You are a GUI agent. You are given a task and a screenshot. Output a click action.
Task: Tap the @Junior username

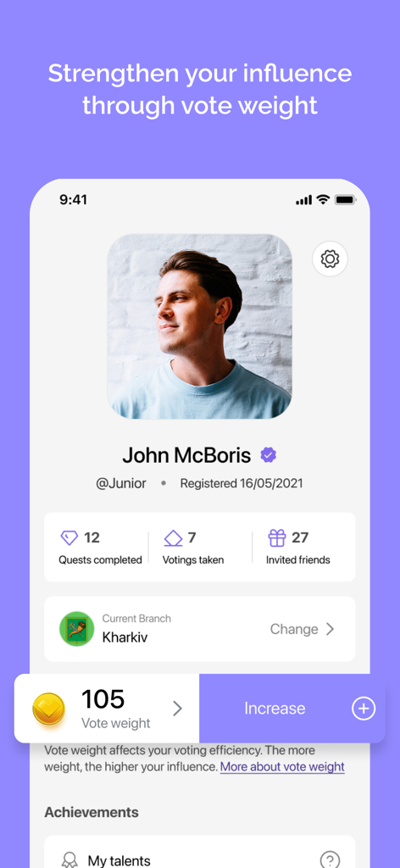click(x=121, y=483)
